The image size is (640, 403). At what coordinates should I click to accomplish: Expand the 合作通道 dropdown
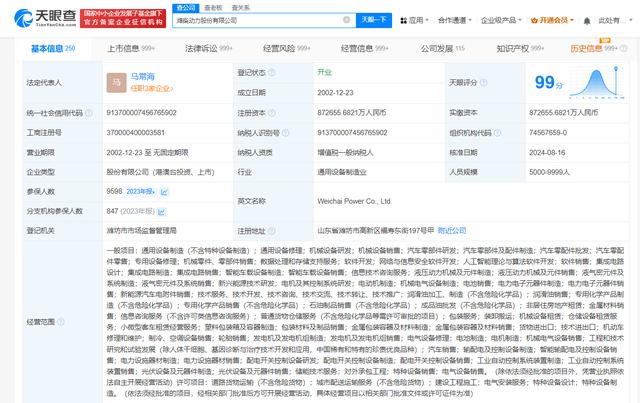tap(455, 20)
